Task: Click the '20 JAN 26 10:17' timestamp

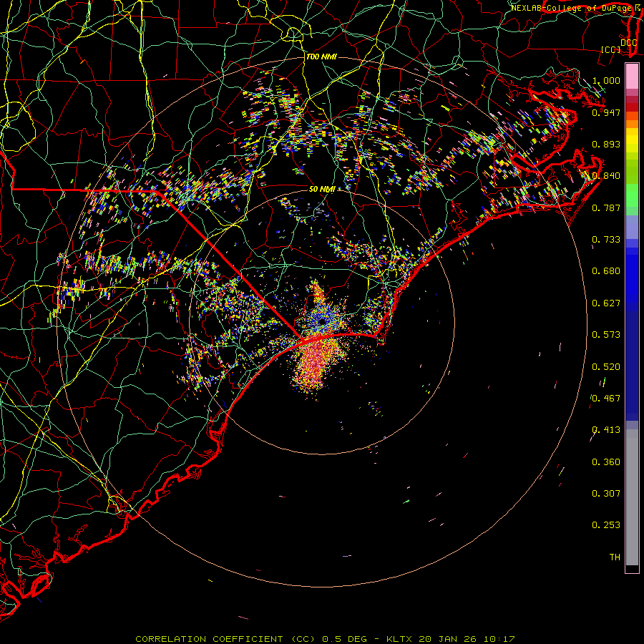Action: point(467,639)
